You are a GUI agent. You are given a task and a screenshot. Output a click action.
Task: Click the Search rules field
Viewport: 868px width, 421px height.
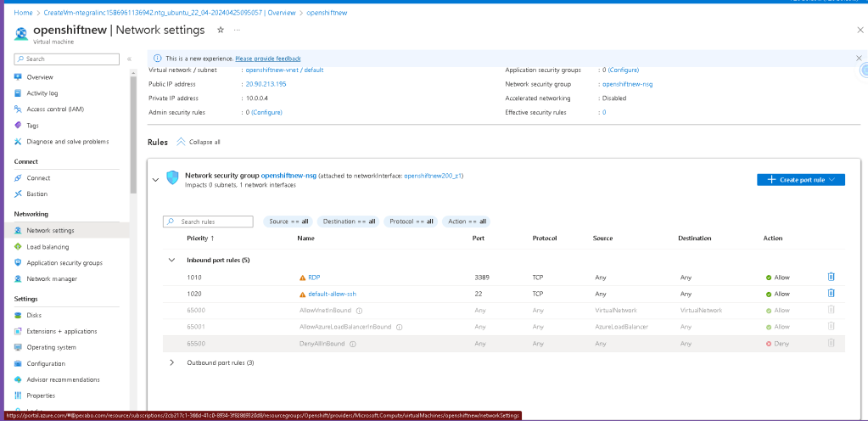pyautogui.click(x=208, y=222)
